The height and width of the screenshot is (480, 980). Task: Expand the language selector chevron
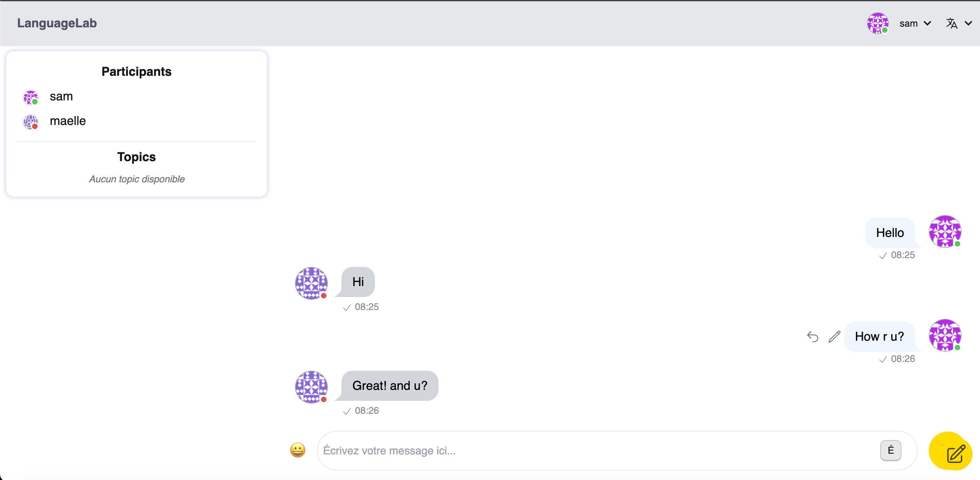[969, 24]
